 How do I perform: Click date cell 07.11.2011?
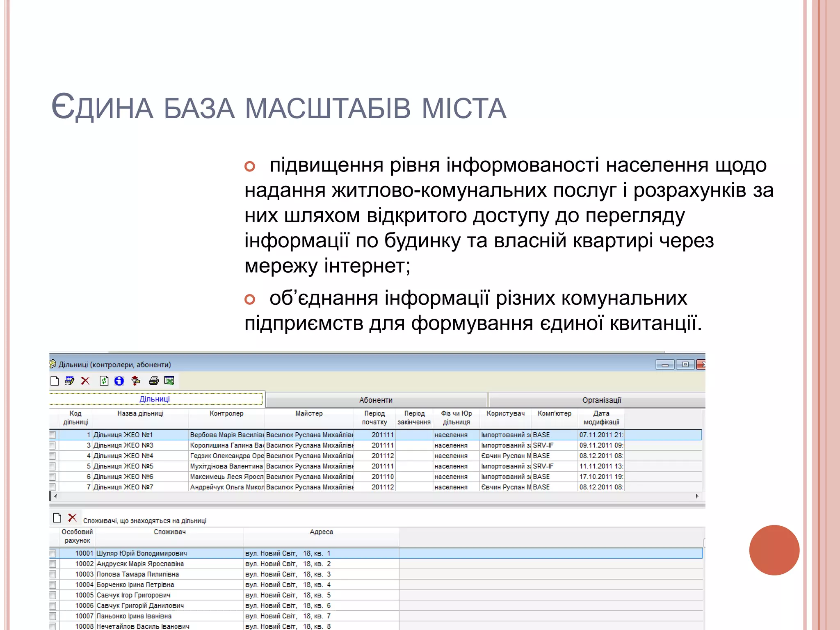coord(601,435)
